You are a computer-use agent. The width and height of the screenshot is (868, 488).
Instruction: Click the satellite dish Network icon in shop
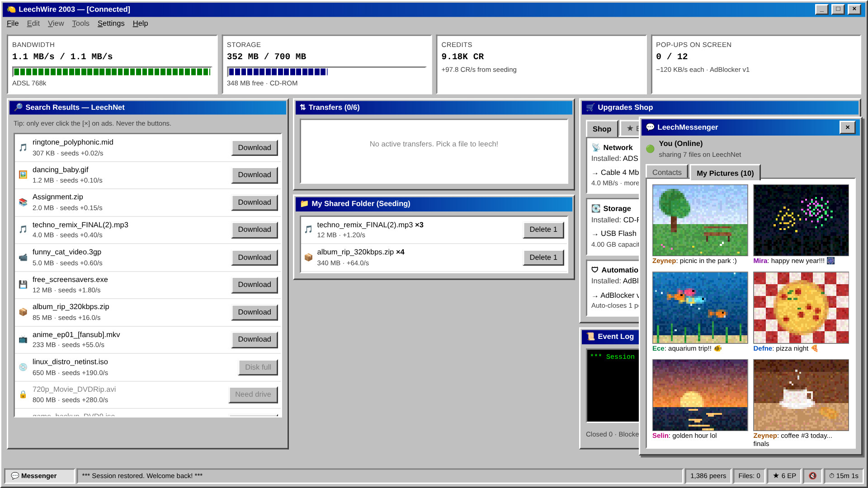click(596, 148)
